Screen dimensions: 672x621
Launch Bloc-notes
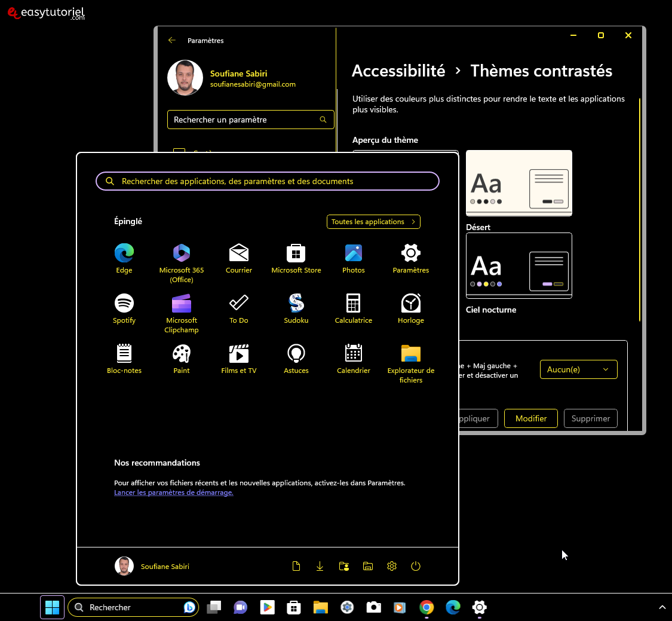[x=124, y=359]
